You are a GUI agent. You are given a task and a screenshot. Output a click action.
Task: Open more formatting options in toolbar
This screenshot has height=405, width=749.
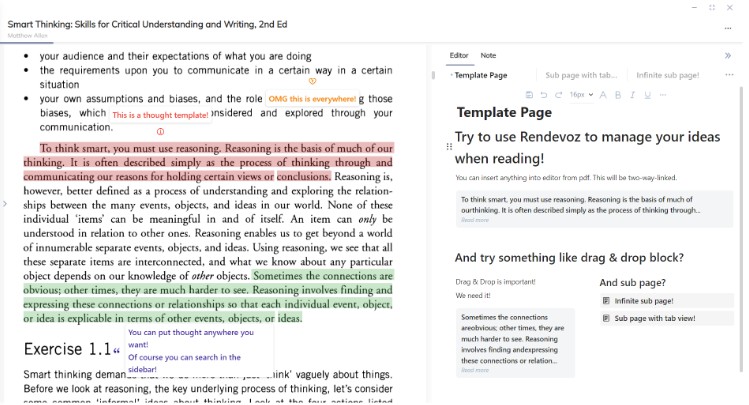click(x=661, y=95)
